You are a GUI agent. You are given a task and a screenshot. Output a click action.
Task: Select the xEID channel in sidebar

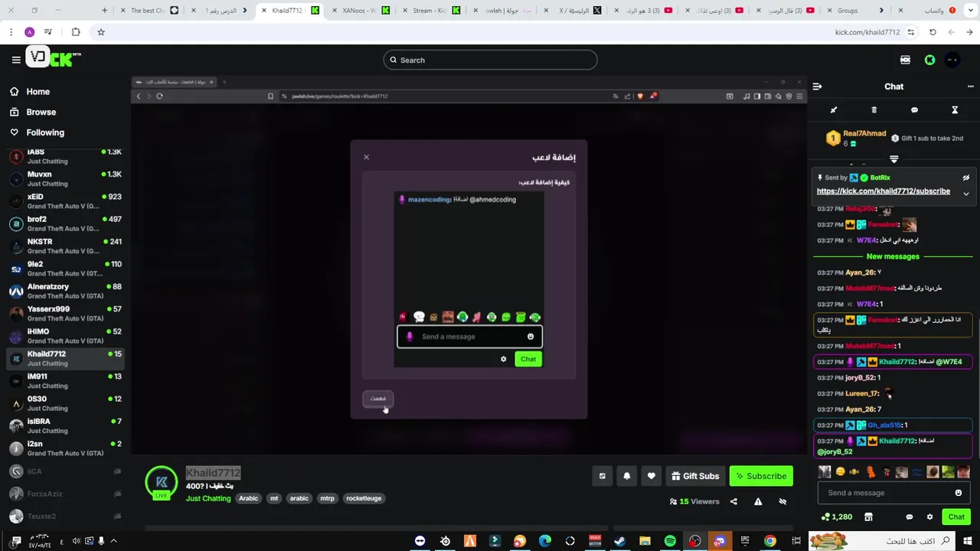click(65, 201)
